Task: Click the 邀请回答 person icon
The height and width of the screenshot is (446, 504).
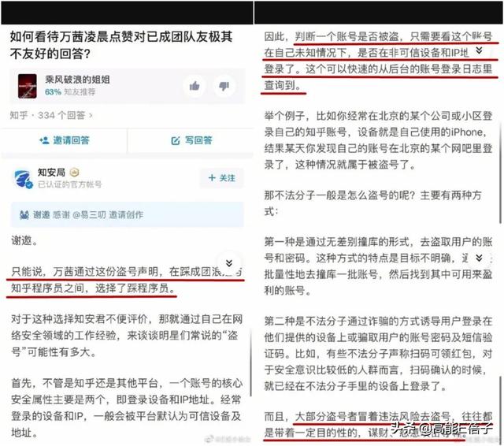Action: (44, 140)
